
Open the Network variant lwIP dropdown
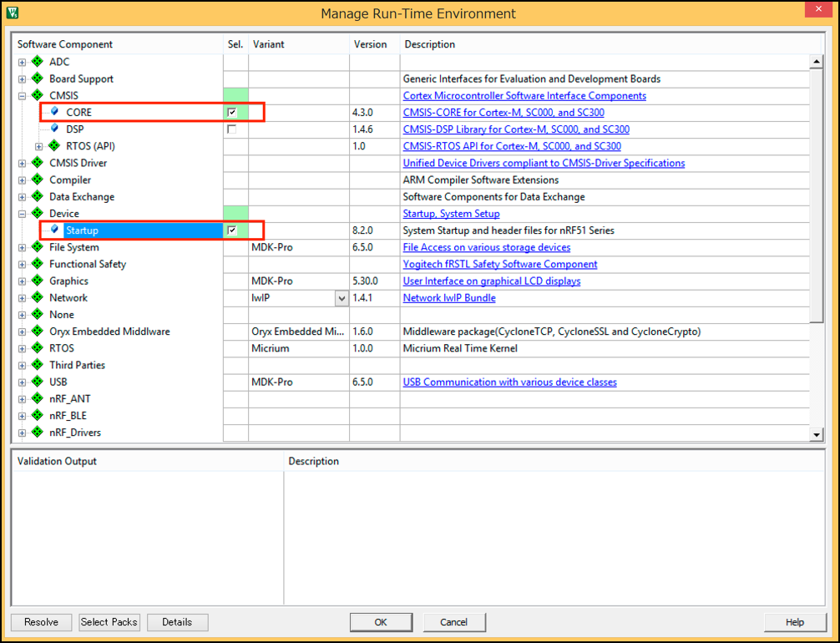pos(341,298)
